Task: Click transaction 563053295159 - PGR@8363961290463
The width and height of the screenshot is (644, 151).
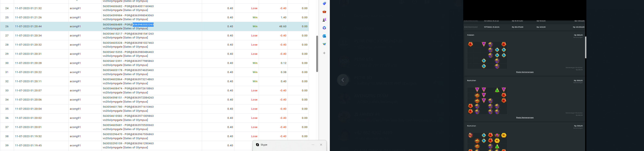Action: coord(128,143)
